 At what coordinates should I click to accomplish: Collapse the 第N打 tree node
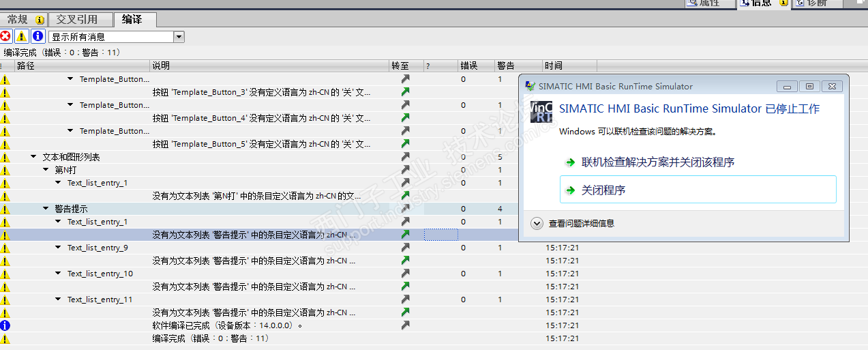click(46, 170)
